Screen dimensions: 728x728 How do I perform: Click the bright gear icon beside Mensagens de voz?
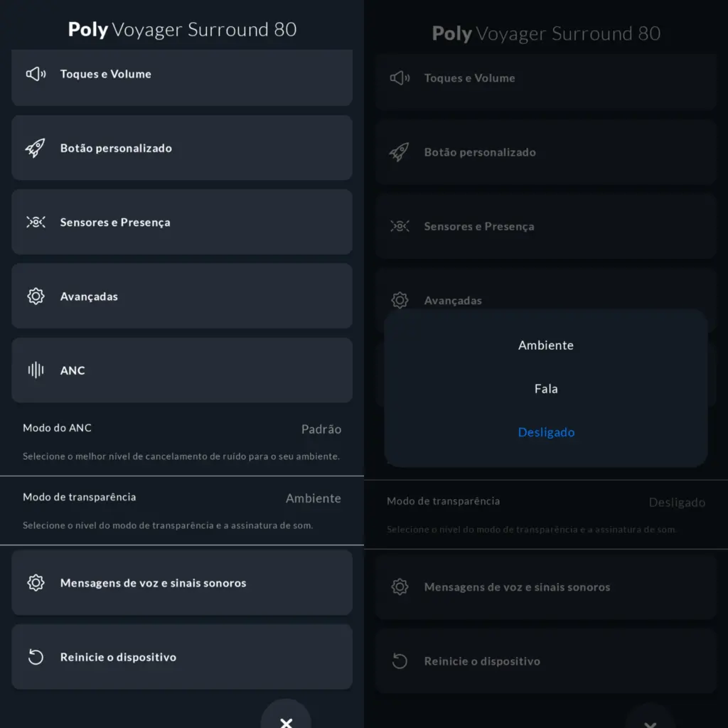[36, 583]
